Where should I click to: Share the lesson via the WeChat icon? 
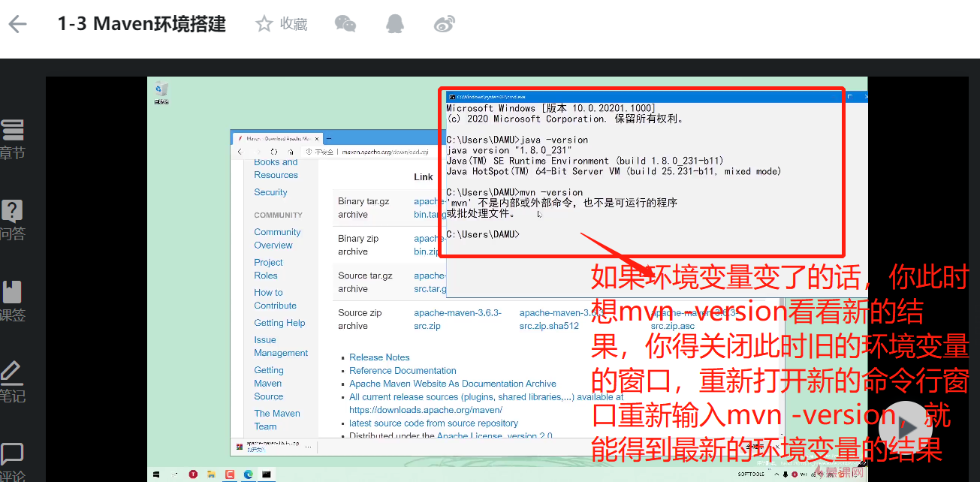pos(345,24)
